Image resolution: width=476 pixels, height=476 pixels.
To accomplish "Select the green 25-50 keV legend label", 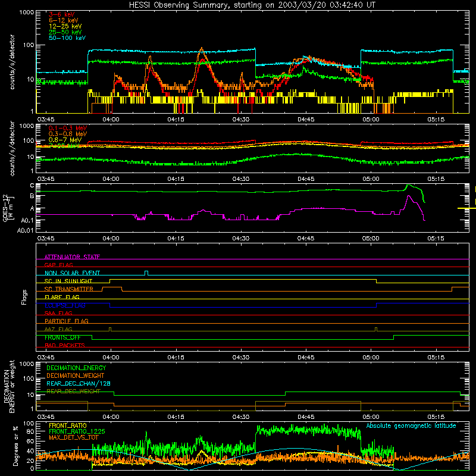I will (65, 32).
